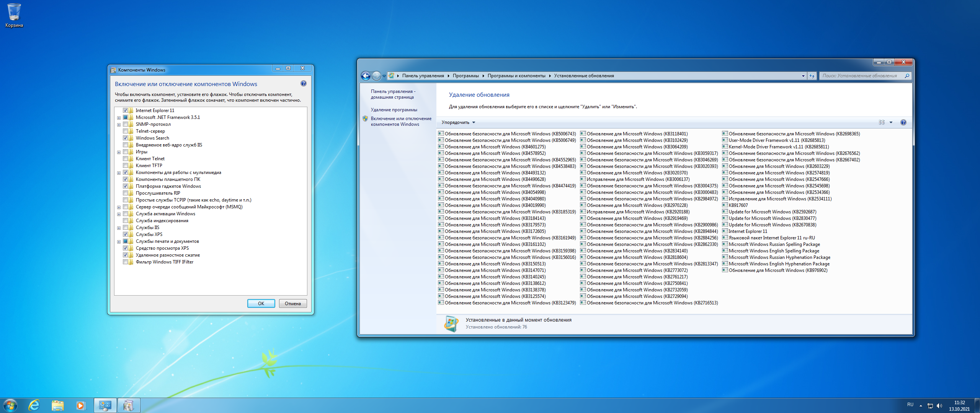Show hidden tray icons arrow
The height and width of the screenshot is (413, 980).
921,406
